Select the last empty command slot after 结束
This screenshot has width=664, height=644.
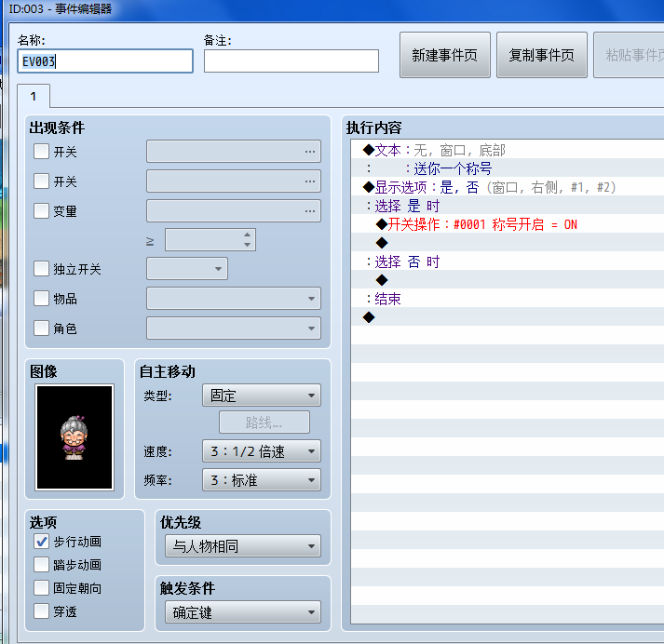tap(508, 317)
